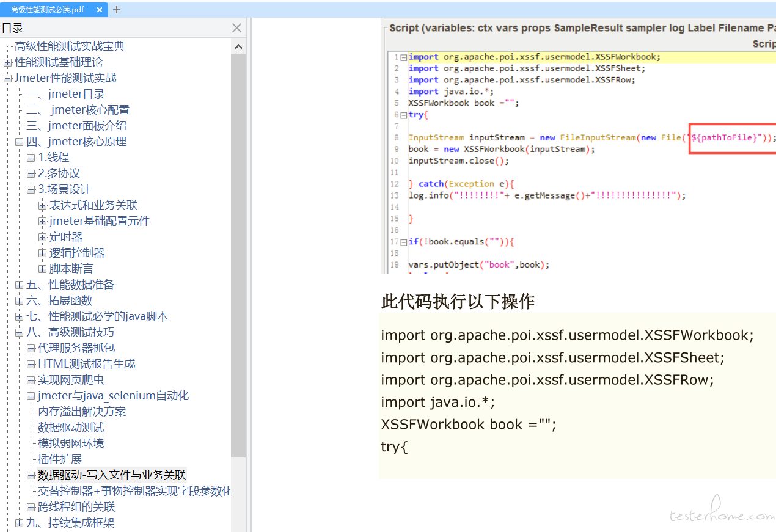The height and width of the screenshot is (532, 776).
Task: Open 插件扩展 bookmark
Action: (60, 459)
